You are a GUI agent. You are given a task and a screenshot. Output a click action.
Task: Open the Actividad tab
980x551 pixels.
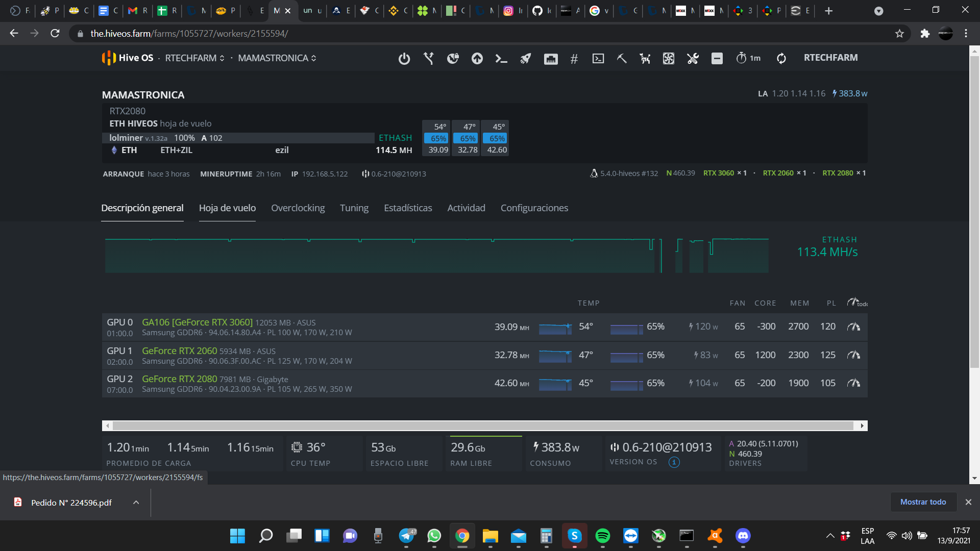[x=466, y=208]
